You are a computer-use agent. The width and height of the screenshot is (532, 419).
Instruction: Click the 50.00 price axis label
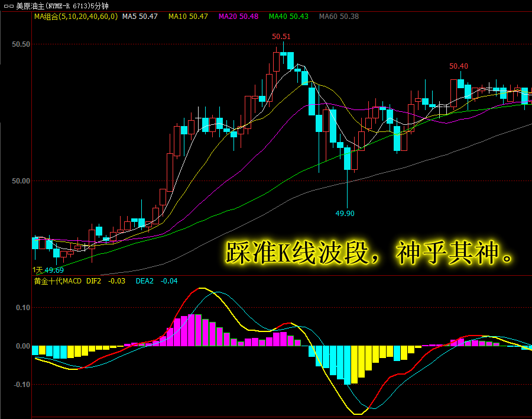pos(21,181)
